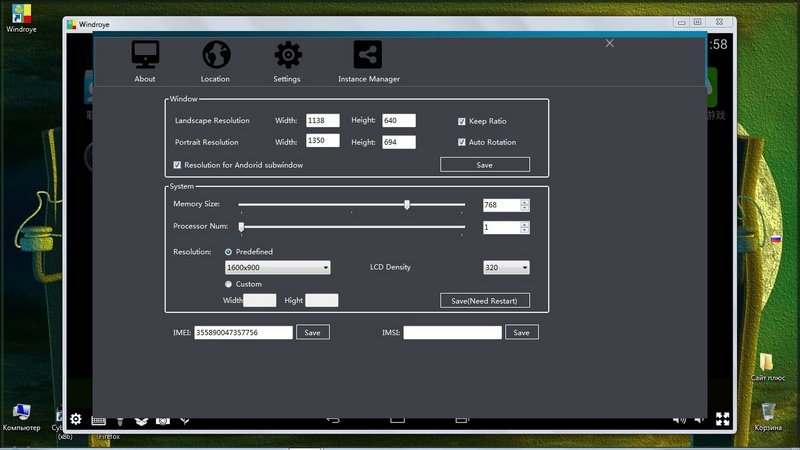Click the Portrait Resolution label
The image size is (800, 450).
(207, 142)
